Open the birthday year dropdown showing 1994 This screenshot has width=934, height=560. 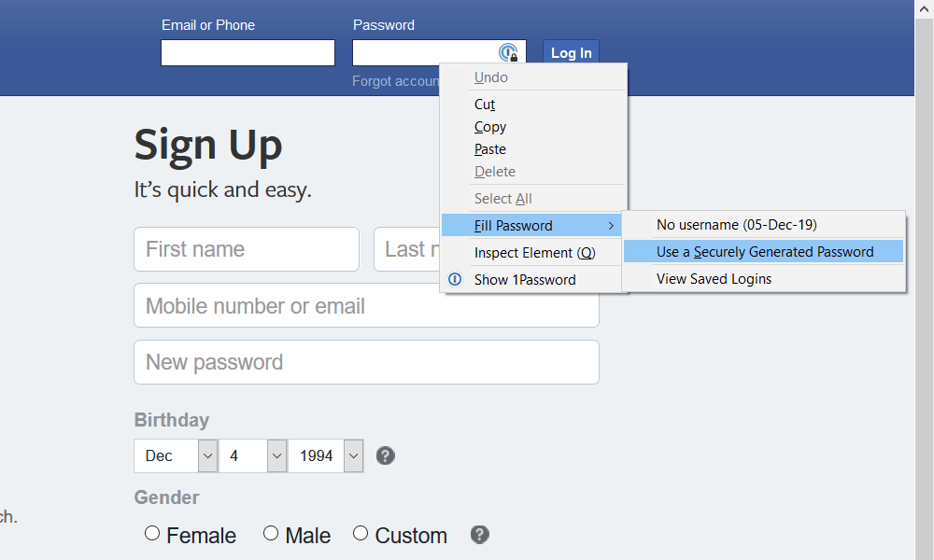point(326,455)
